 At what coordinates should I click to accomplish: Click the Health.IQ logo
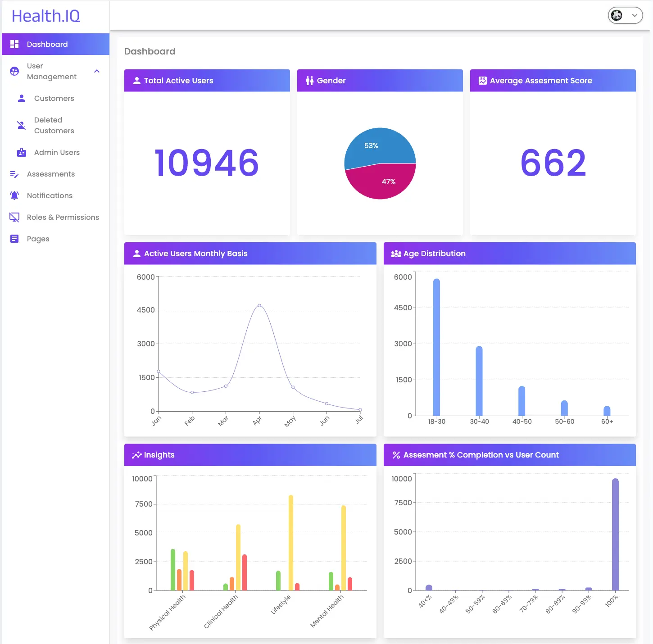(46, 16)
